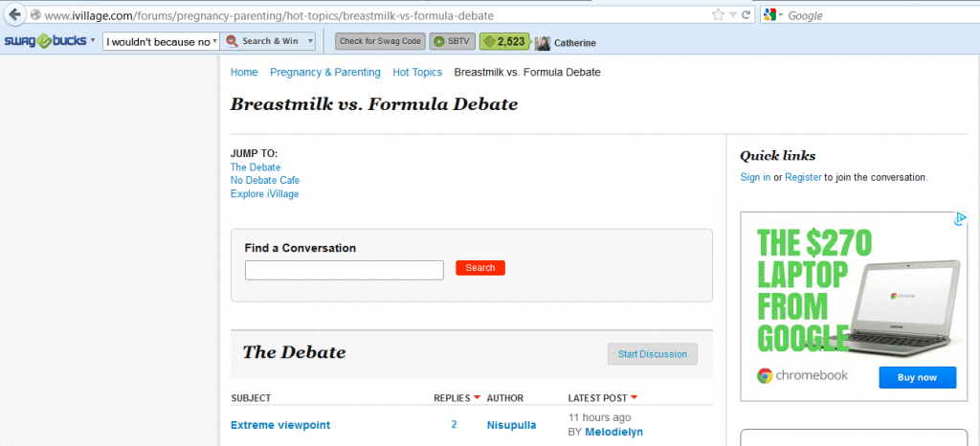Click Catherine profile avatar
Screen dimensions: 980x446
pyautogui.click(x=542, y=42)
